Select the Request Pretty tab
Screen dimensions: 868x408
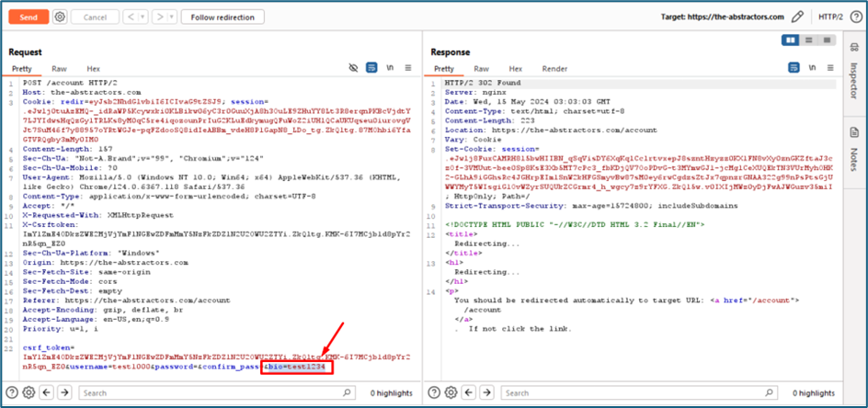click(23, 69)
